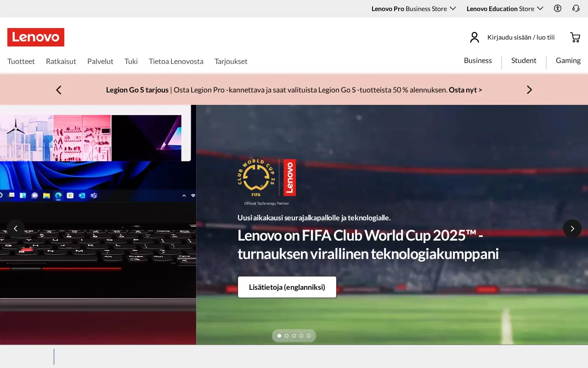
Task: Click the Lenovo logo
Action: (x=36, y=37)
